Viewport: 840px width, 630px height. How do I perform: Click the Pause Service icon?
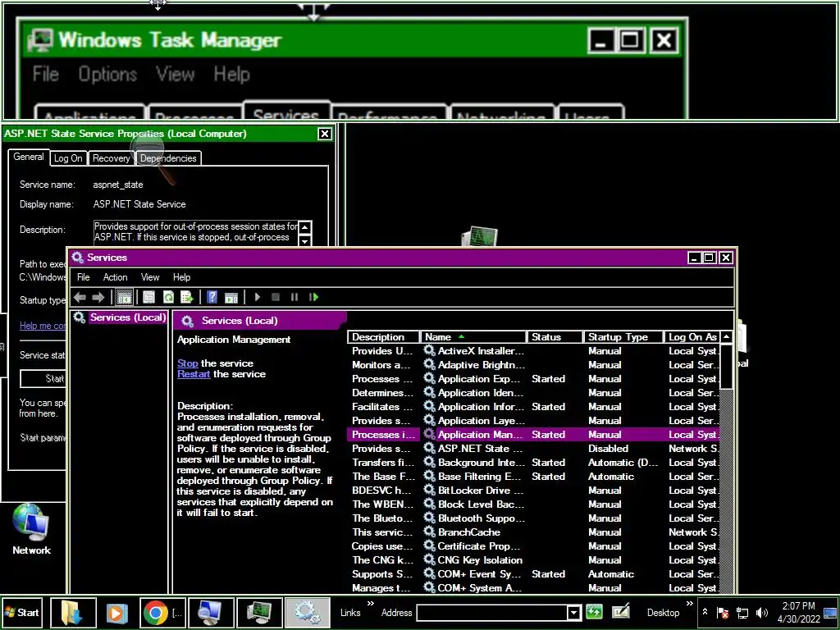point(294,297)
